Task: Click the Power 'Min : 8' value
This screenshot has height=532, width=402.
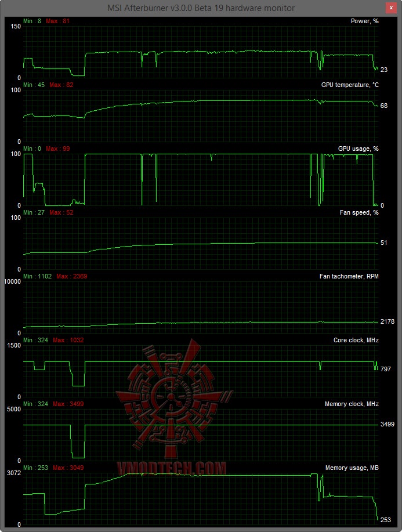Action: click(x=32, y=21)
